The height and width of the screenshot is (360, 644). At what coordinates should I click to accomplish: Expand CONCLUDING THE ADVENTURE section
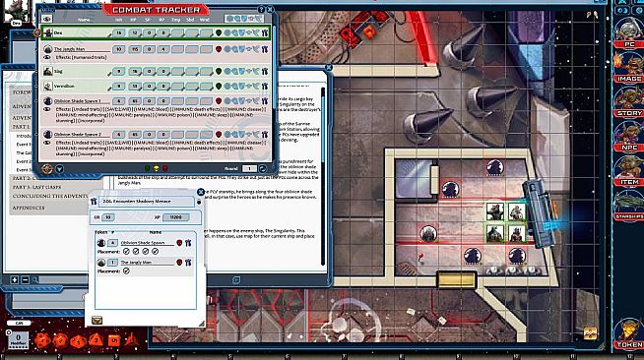[x=50, y=196]
